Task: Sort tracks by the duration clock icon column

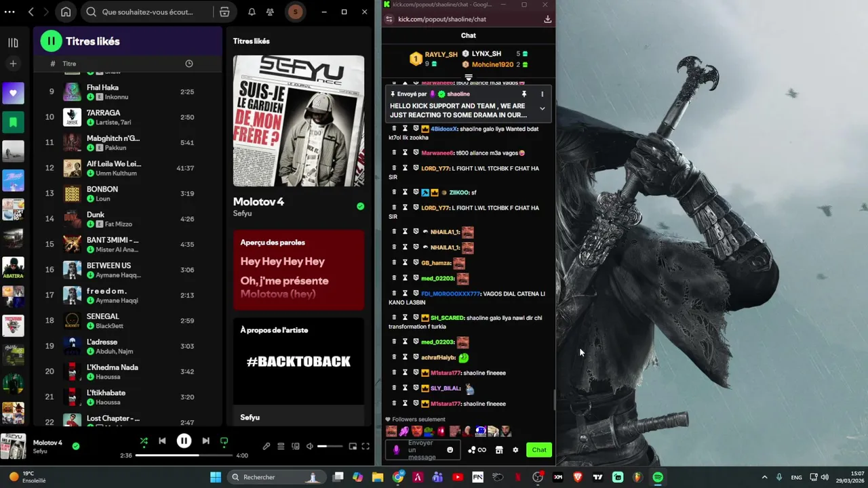Action: click(189, 64)
